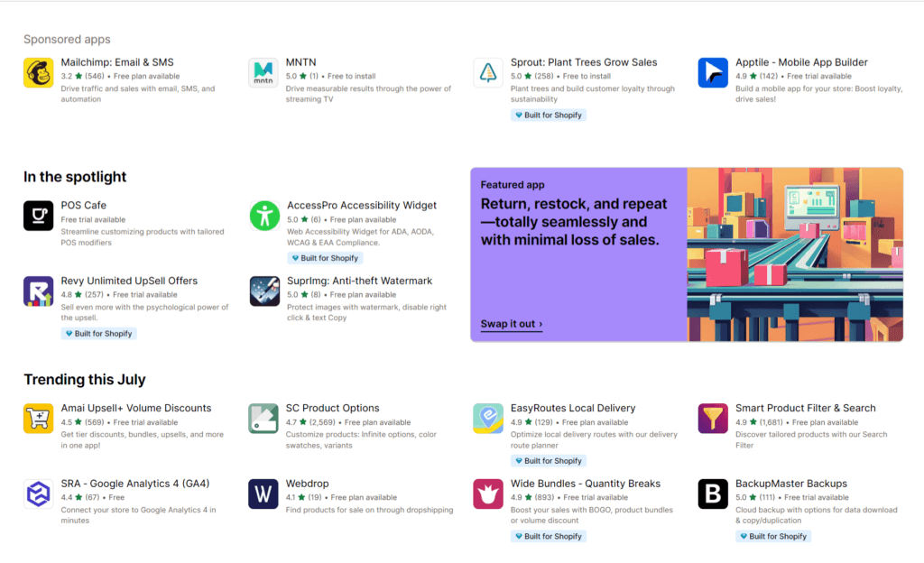This screenshot has width=924, height=563.
Task: Click Built for Shopify badge under BackupMaster
Action: [x=773, y=536]
